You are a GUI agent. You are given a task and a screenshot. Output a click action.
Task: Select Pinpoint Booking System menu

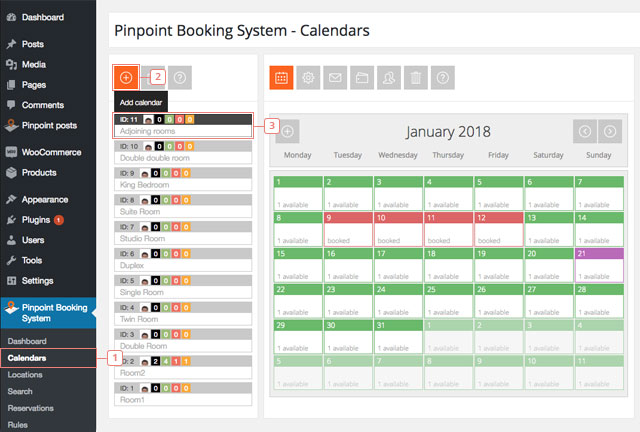48,313
